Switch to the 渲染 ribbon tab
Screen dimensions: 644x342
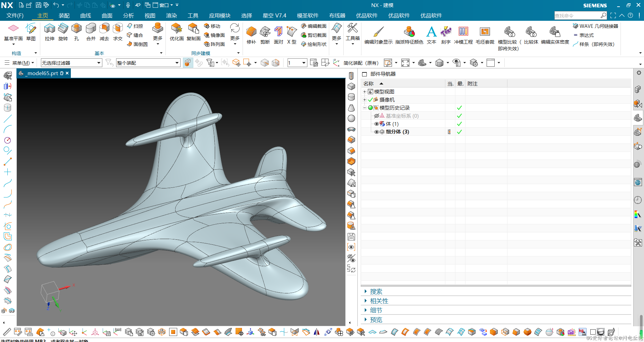tap(171, 15)
